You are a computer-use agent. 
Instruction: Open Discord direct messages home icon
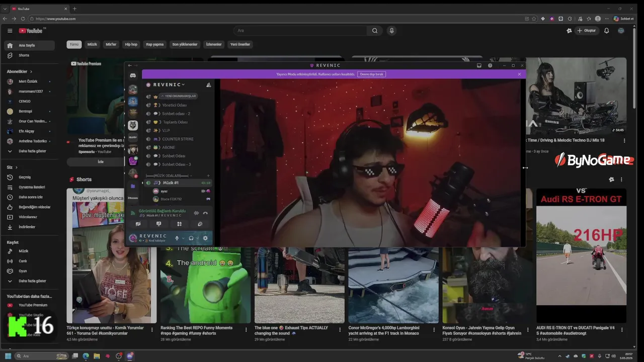click(x=133, y=75)
